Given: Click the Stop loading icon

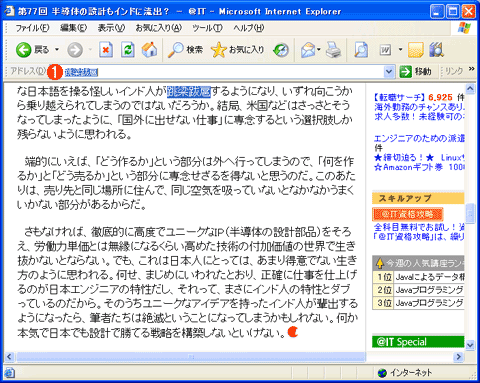Looking at the screenshot, I should 106,50.
